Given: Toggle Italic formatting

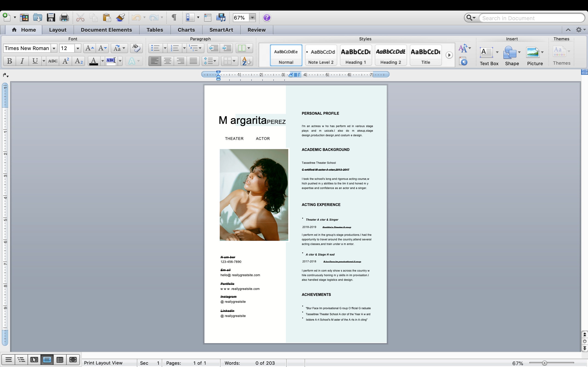Looking at the screenshot, I should point(22,61).
